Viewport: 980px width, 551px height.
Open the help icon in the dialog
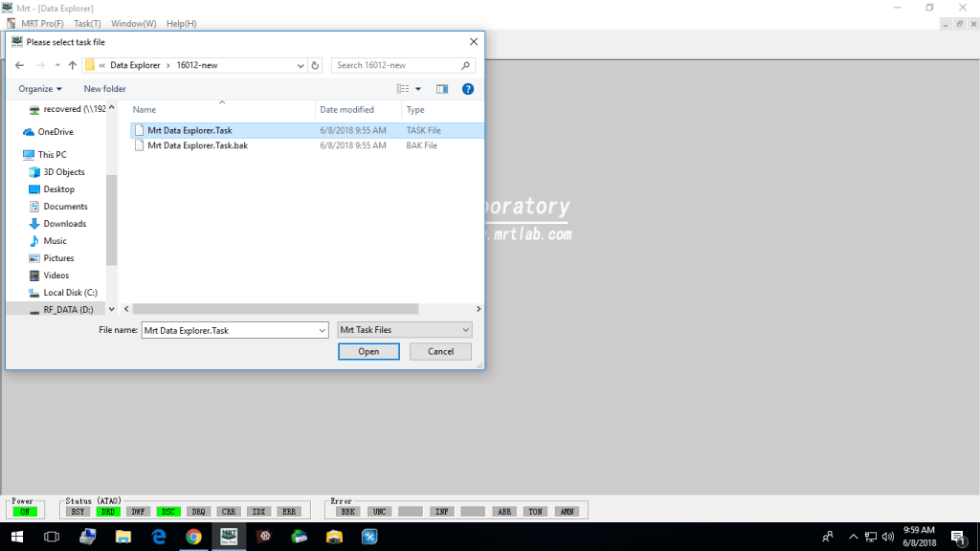tap(468, 89)
